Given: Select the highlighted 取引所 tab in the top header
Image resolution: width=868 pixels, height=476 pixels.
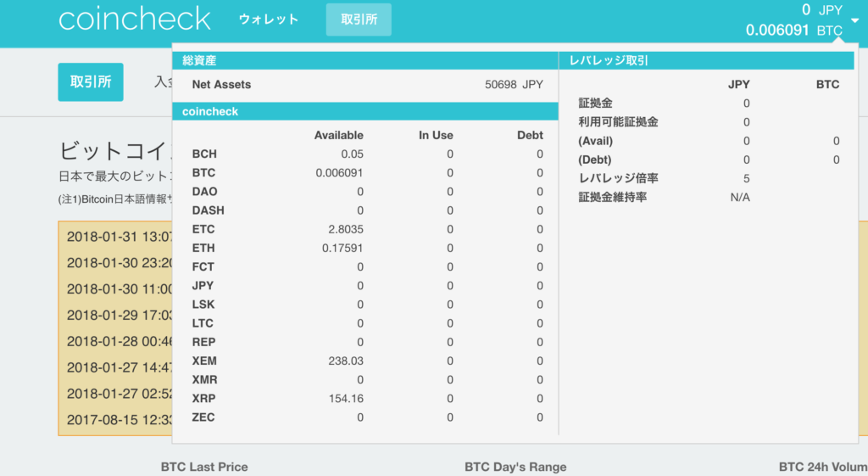Looking at the screenshot, I should coord(359,20).
